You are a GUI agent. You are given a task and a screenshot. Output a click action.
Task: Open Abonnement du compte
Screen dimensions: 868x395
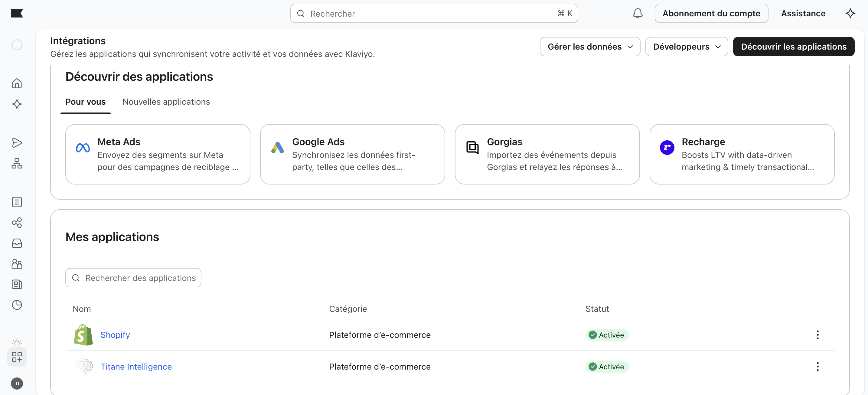[711, 14]
